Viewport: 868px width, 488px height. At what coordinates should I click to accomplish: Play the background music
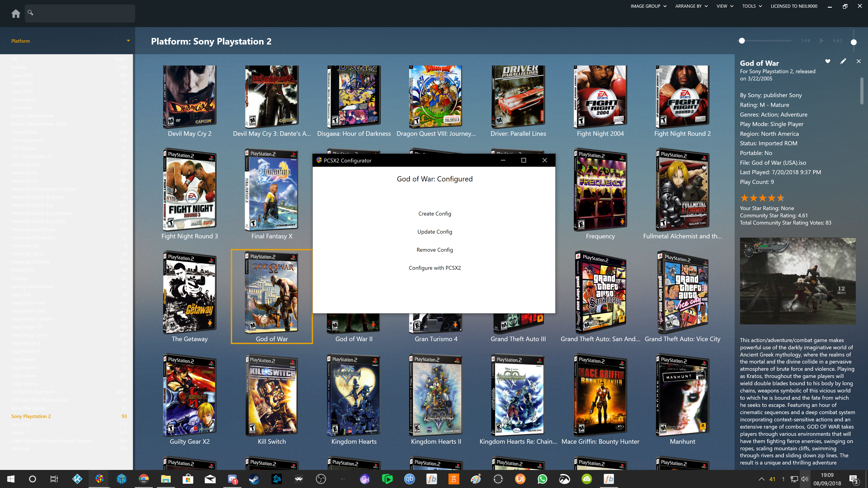click(821, 41)
